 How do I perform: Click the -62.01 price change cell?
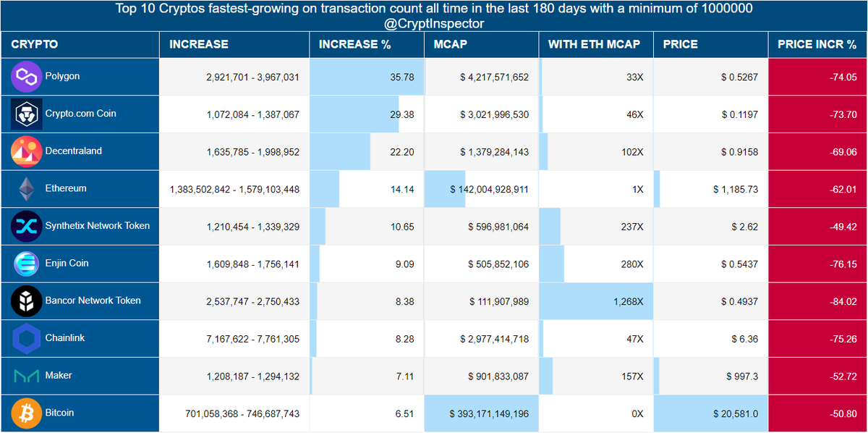[x=818, y=189]
